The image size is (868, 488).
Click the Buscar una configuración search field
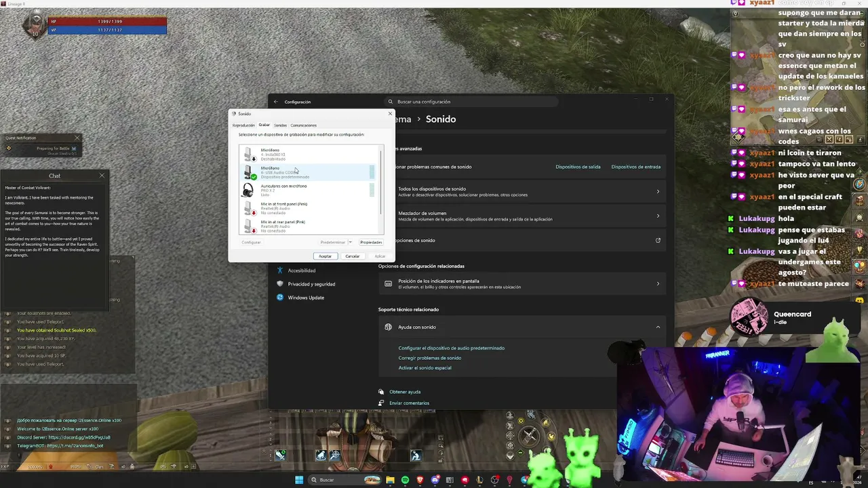(471, 102)
